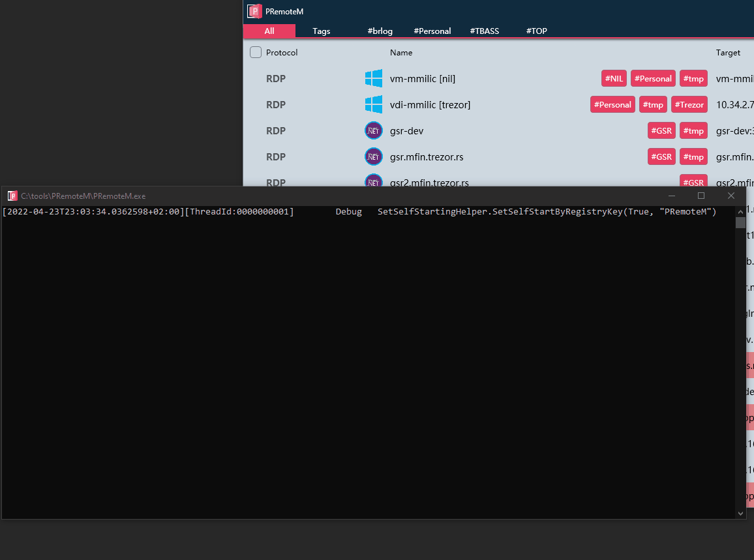754x560 pixels.
Task: Select the gsr.mfin.trezor.rs server name
Action: pos(427,156)
